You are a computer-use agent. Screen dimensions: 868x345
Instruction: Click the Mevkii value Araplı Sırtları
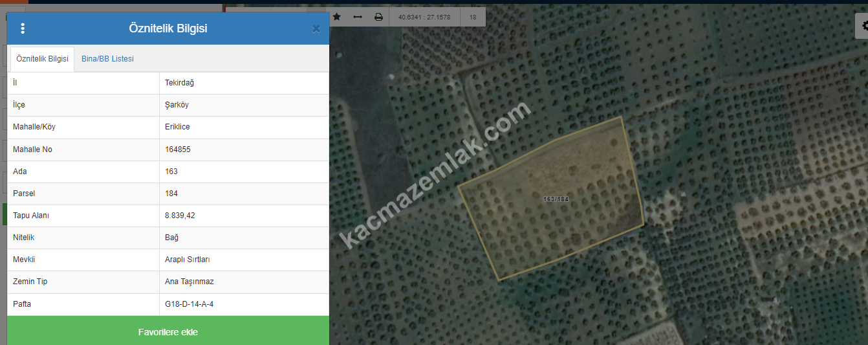coord(187,260)
